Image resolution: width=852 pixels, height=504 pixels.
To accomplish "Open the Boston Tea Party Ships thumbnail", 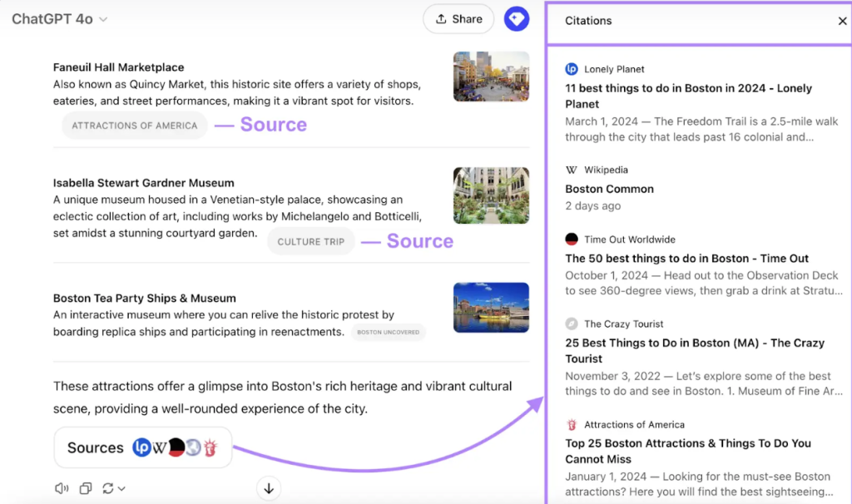I will [x=491, y=308].
